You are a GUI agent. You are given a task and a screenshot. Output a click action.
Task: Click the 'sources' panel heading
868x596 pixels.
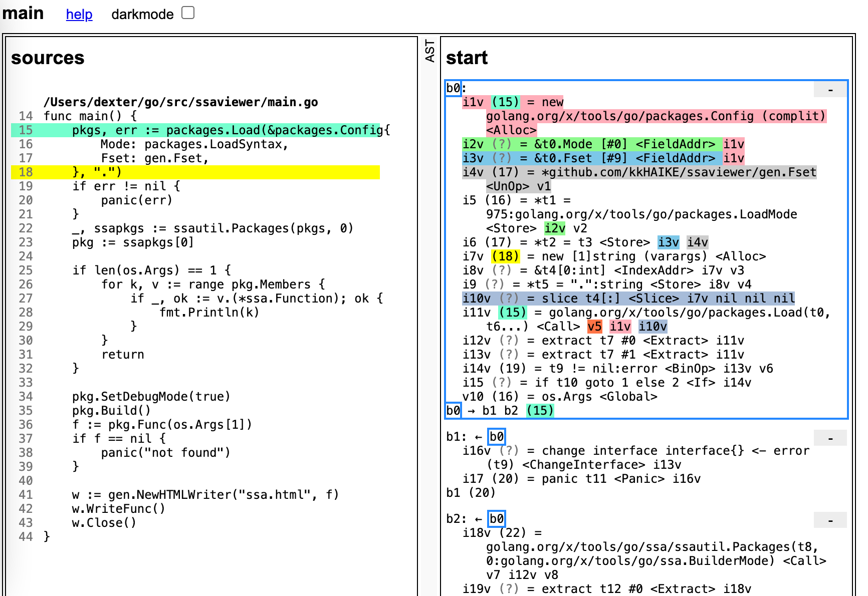tap(48, 58)
